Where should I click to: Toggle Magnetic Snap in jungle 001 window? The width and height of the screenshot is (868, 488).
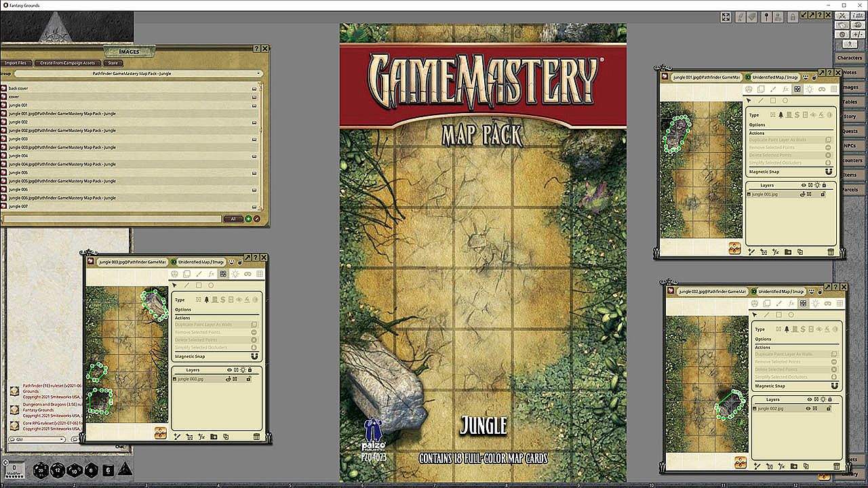(x=828, y=172)
